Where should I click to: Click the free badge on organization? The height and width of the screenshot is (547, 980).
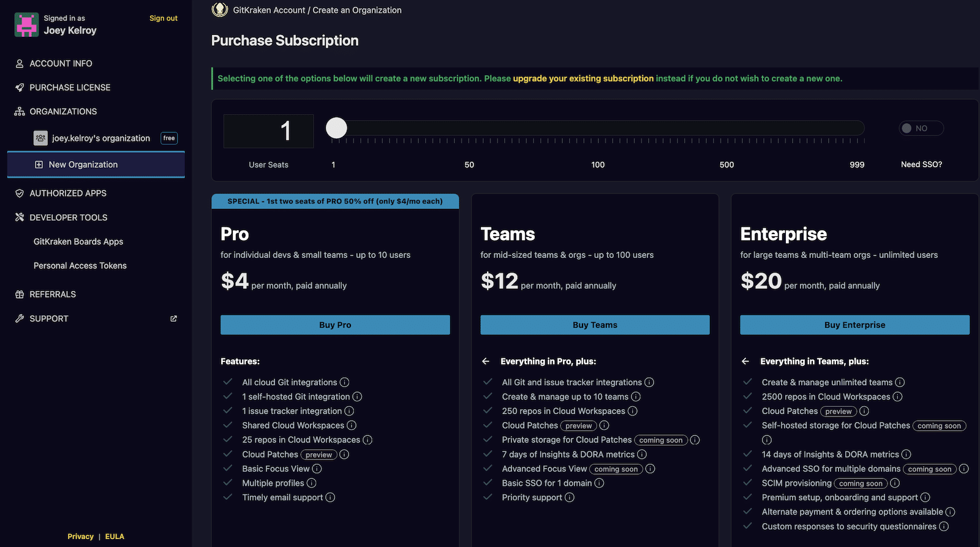(x=169, y=138)
